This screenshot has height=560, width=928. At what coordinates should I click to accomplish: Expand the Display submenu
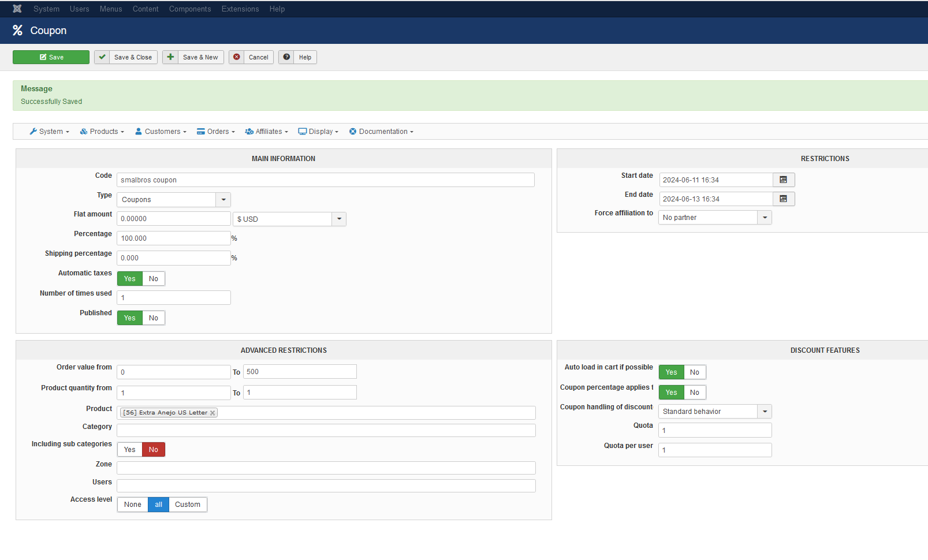click(318, 132)
